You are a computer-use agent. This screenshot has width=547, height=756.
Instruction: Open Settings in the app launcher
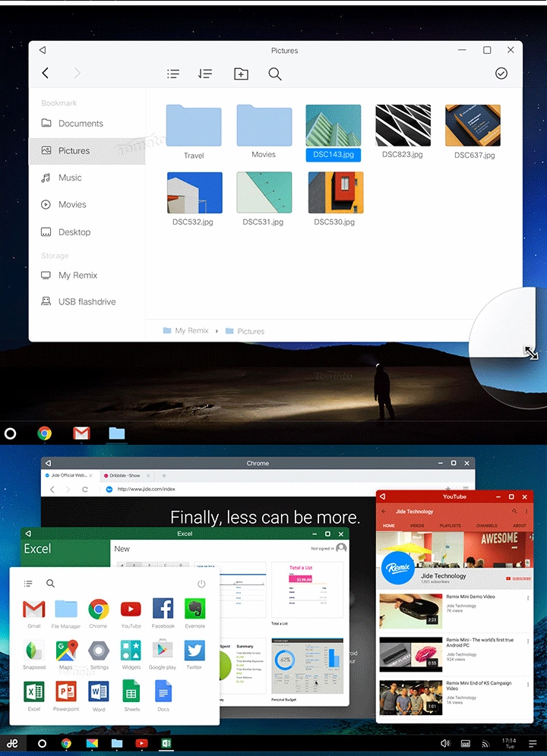99,654
